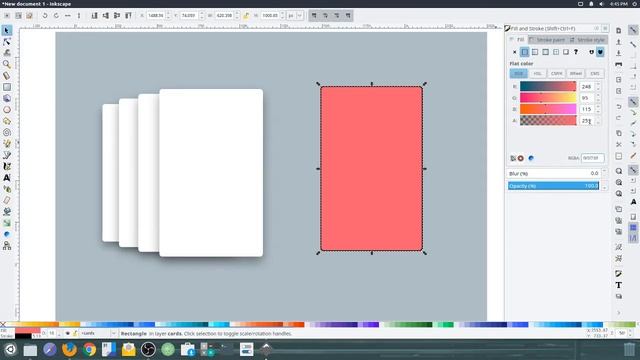
Task: Increase the R value stepper
Action: pos(598,84)
